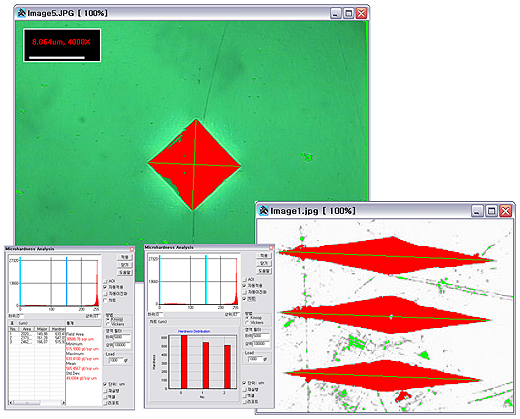Toggle 단위: um in the Hardness Distribution dialog
The image size is (520, 419).
pos(245,383)
